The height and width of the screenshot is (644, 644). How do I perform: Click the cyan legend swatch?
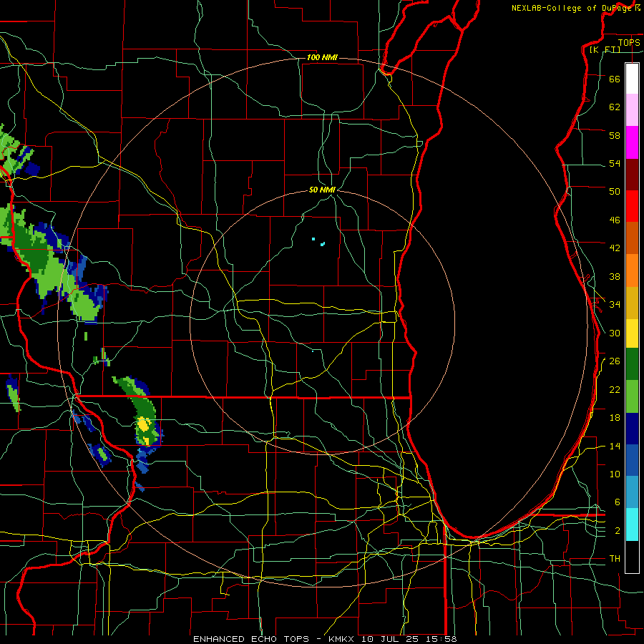point(632,525)
